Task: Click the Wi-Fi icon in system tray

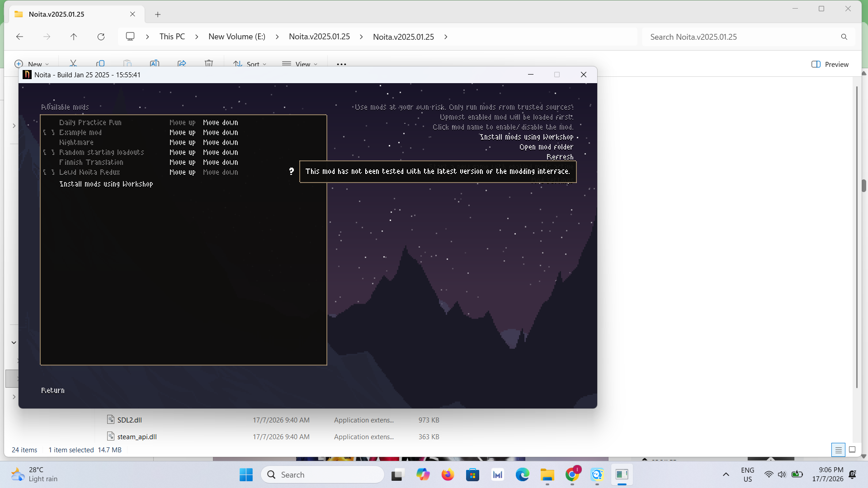Action: click(x=769, y=474)
